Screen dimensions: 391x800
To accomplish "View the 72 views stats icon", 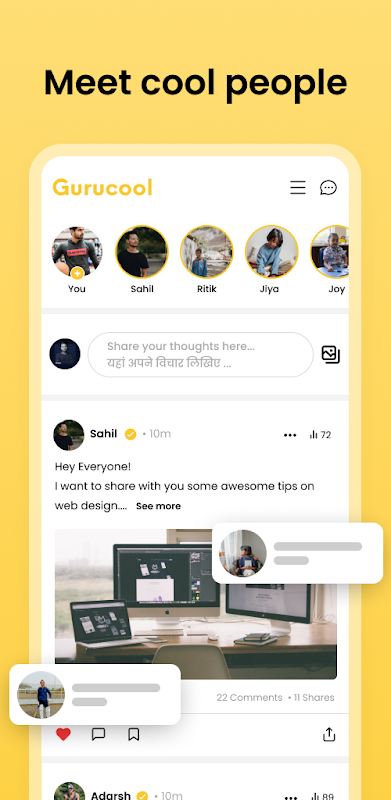I will pos(320,435).
